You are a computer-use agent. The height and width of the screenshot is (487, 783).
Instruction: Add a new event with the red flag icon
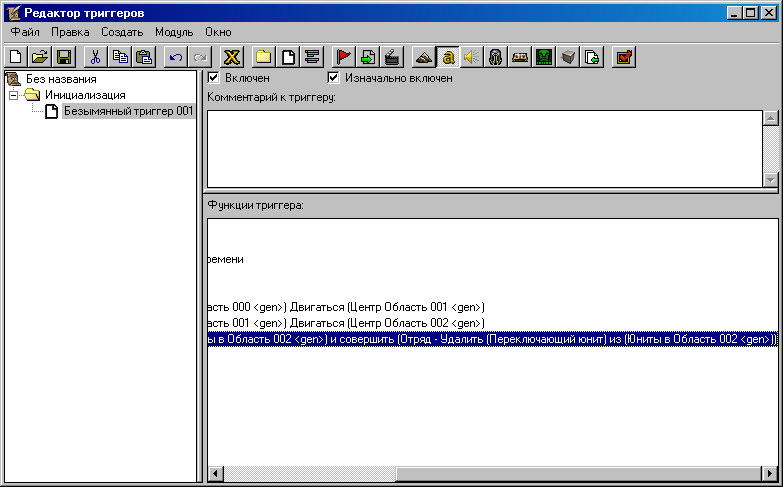click(x=344, y=57)
